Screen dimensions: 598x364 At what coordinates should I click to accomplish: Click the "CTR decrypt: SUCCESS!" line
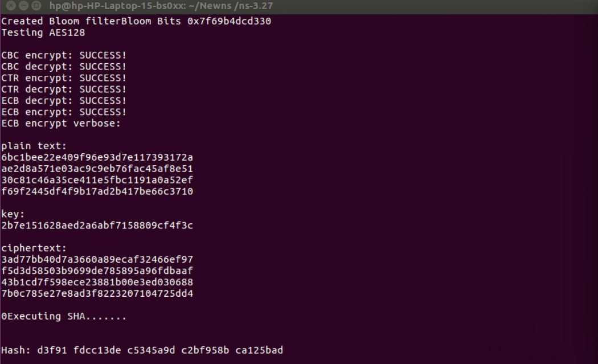tap(64, 89)
